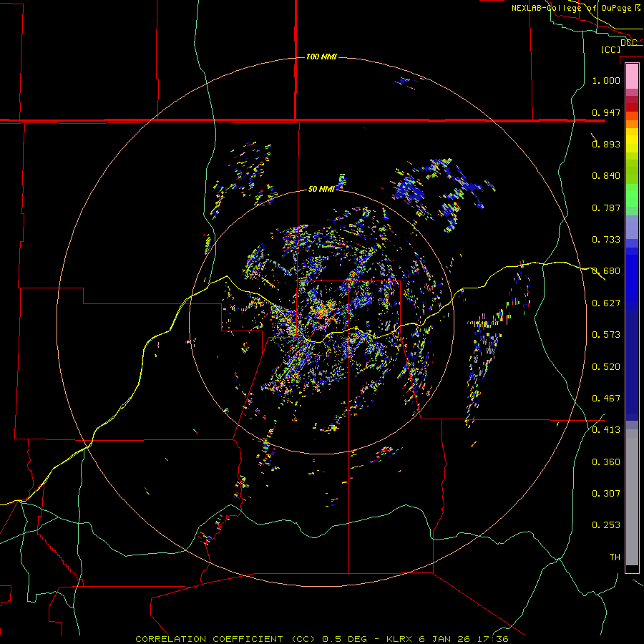Click the 0.360 legend value
Image resolution: width=644 pixels, height=644 pixels.
click(606, 462)
